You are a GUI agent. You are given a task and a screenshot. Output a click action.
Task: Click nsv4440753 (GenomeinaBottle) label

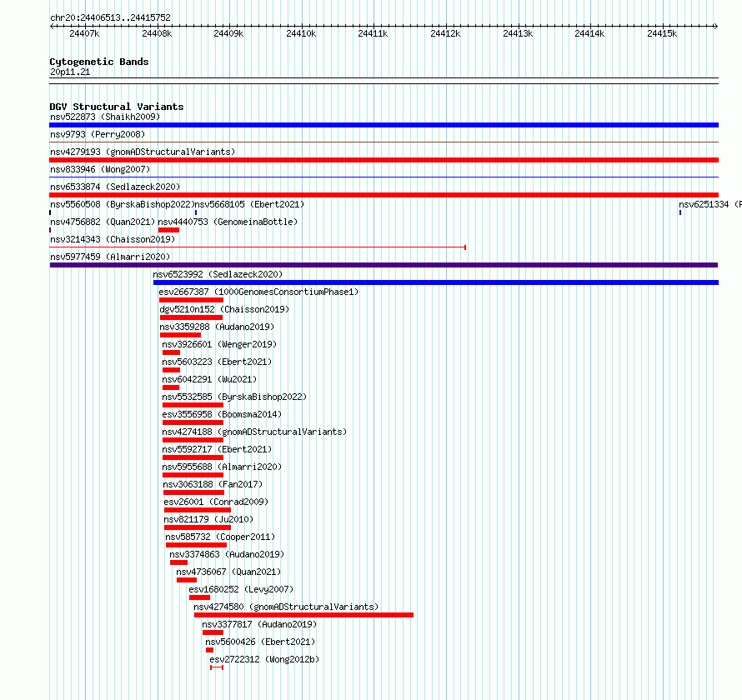click(228, 222)
